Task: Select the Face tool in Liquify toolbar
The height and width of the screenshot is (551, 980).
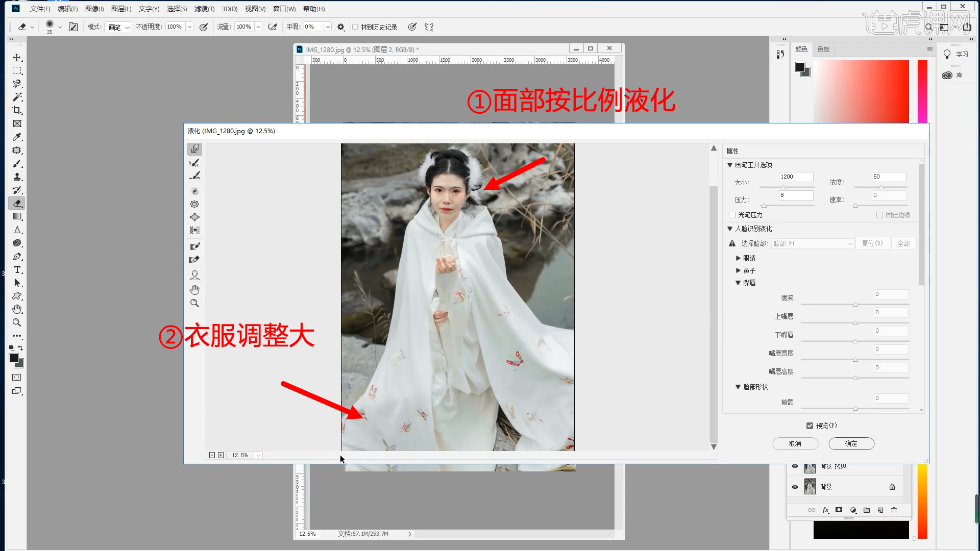Action: click(x=194, y=275)
